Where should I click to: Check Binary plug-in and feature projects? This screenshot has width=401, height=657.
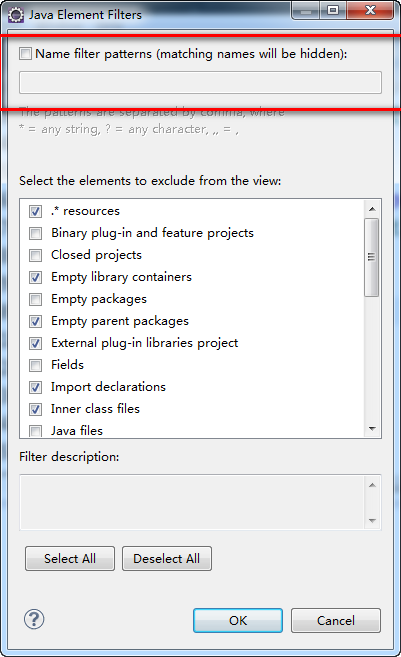click(x=36, y=233)
